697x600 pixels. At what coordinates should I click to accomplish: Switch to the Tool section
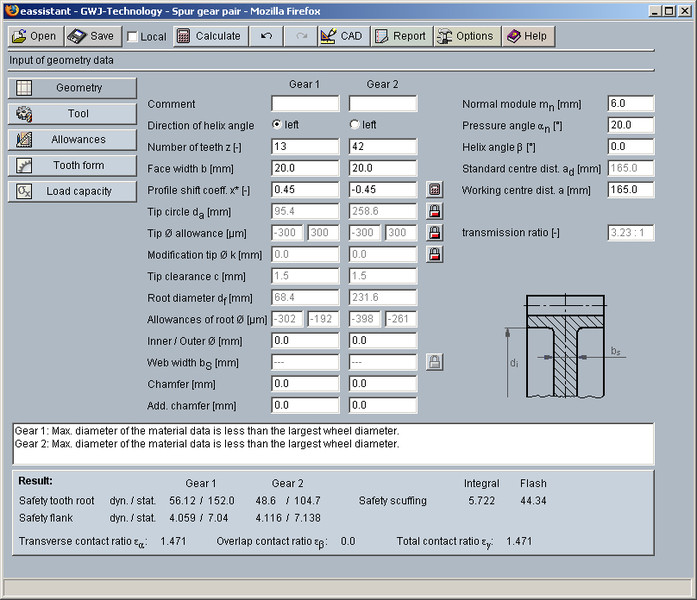(x=71, y=114)
